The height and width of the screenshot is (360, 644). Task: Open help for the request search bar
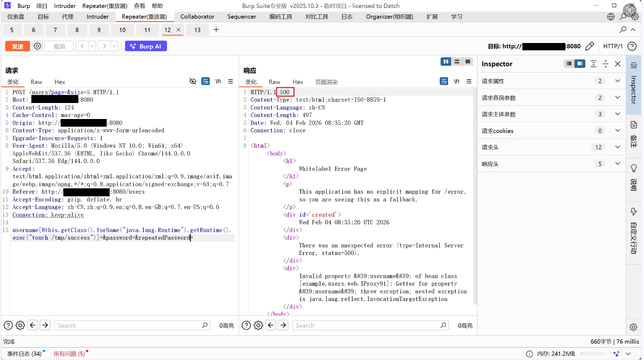coord(8,325)
